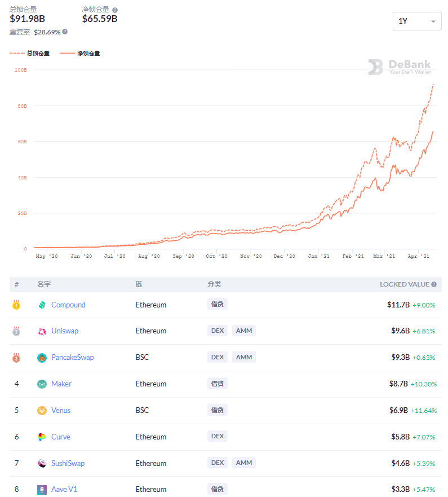Open the Uniswap protocol link
The height and width of the screenshot is (497, 448).
[65, 331]
